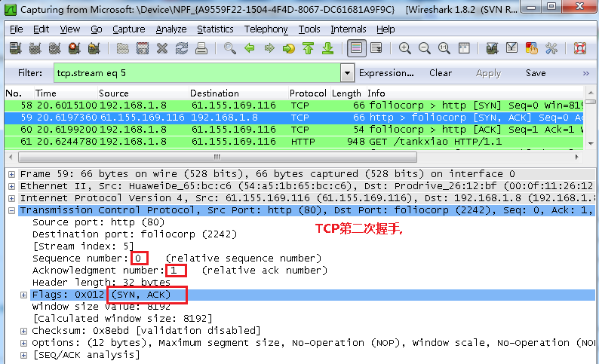The width and height of the screenshot is (599, 364).
Task: Expand the Options (12 bytes) node
Action: coord(23,343)
